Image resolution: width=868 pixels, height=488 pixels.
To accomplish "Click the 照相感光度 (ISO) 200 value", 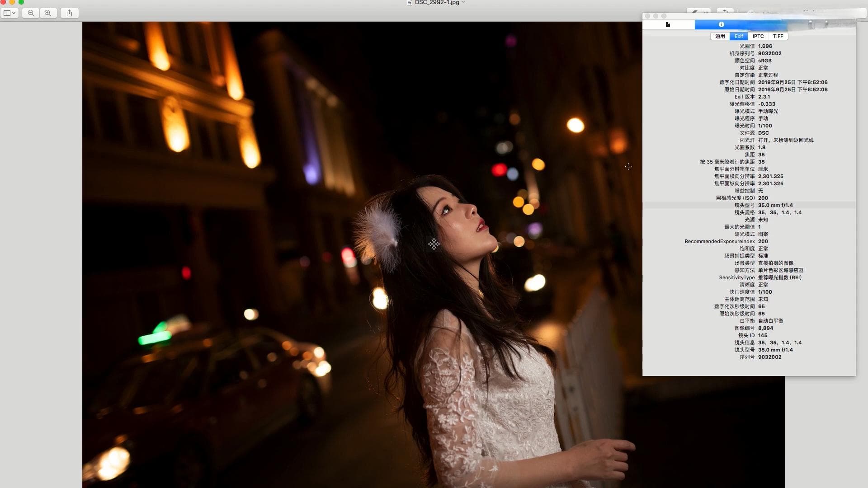I will click(x=763, y=198).
